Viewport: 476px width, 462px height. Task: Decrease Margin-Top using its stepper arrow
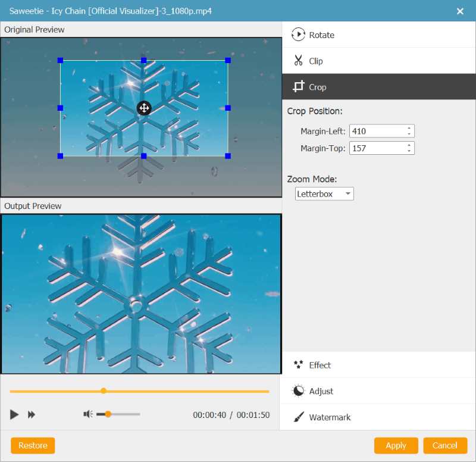click(x=408, y=151)
